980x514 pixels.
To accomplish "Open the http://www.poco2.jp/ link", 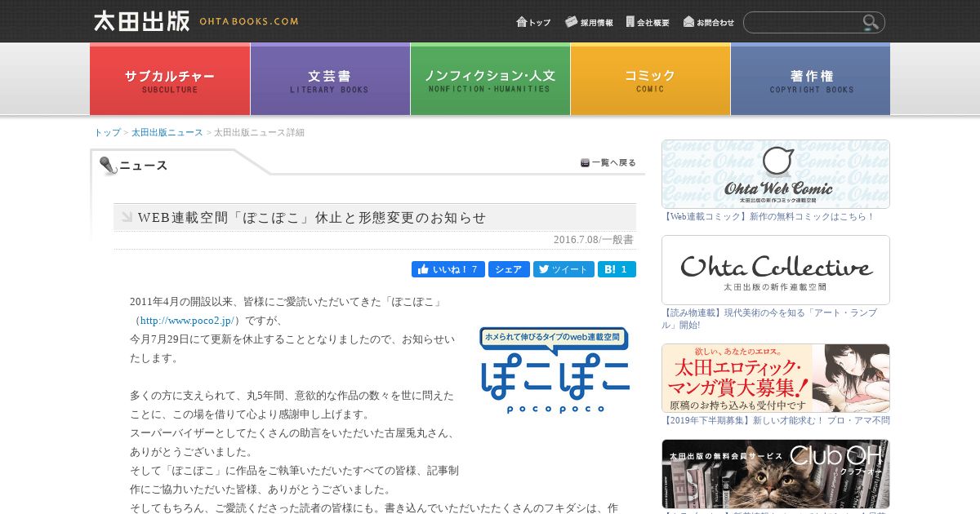I will (x=187, y=321).
